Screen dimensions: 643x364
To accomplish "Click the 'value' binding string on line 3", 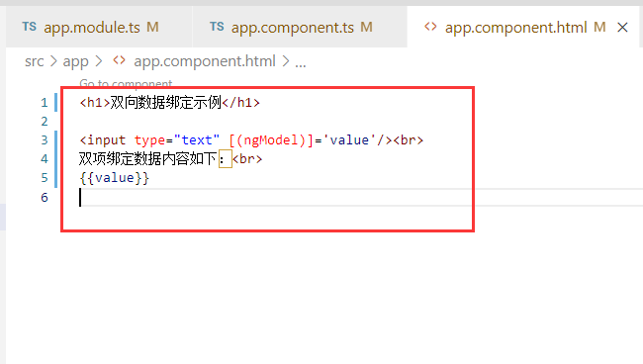I will click(350, 140).
